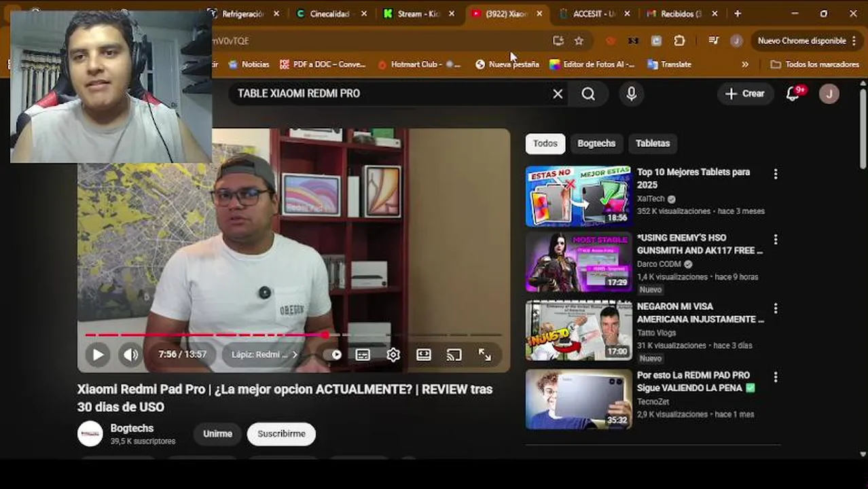Open a new browser tab
Viewport: 868px width, 489px height.
point(738,14)
